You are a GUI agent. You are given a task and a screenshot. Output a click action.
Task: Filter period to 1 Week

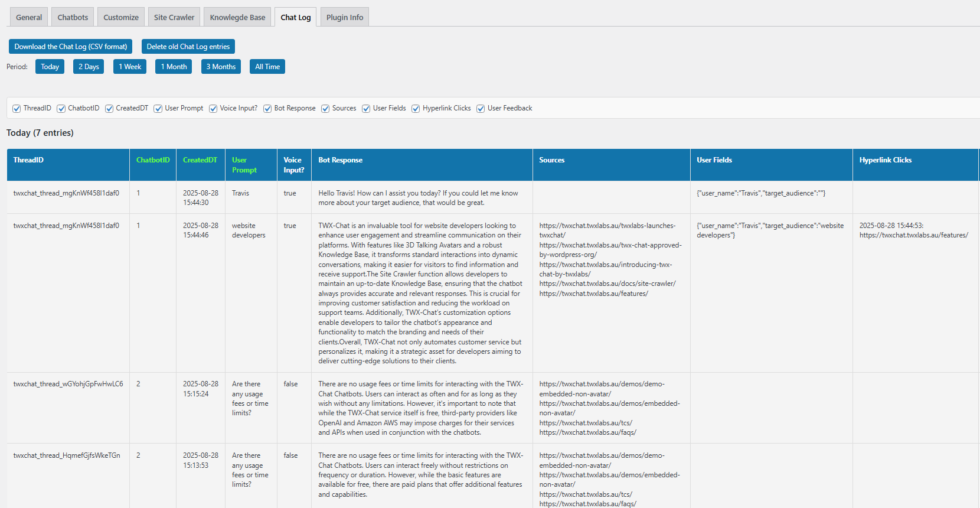130,67
